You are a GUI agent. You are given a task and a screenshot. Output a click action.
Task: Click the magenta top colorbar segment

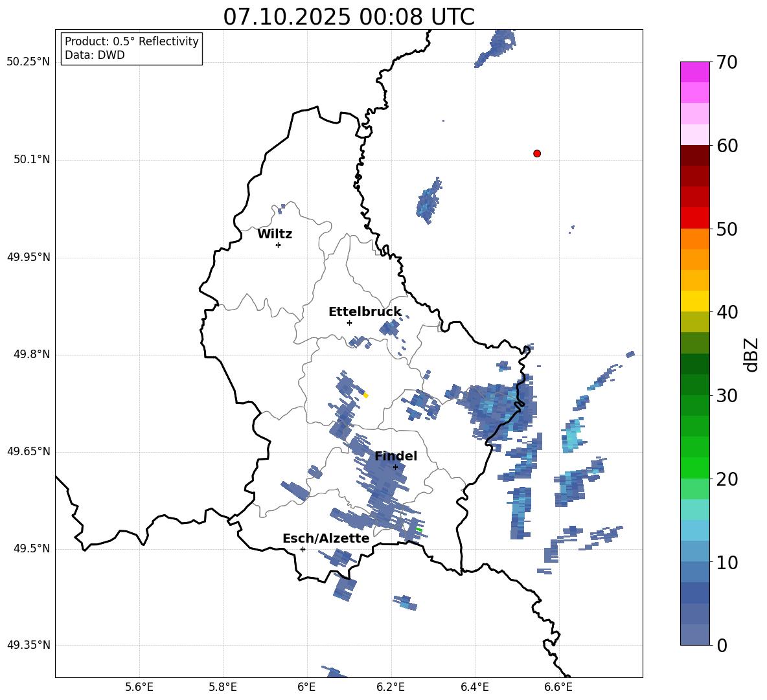coord(695,73)
